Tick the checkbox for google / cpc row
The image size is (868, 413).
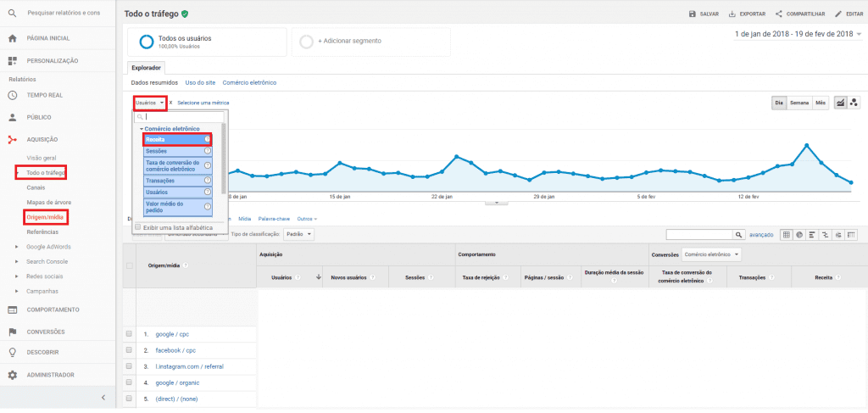129,334
